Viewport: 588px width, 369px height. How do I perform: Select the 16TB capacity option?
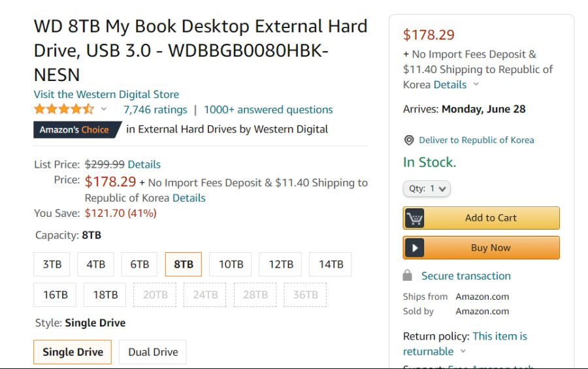point(55,295)
